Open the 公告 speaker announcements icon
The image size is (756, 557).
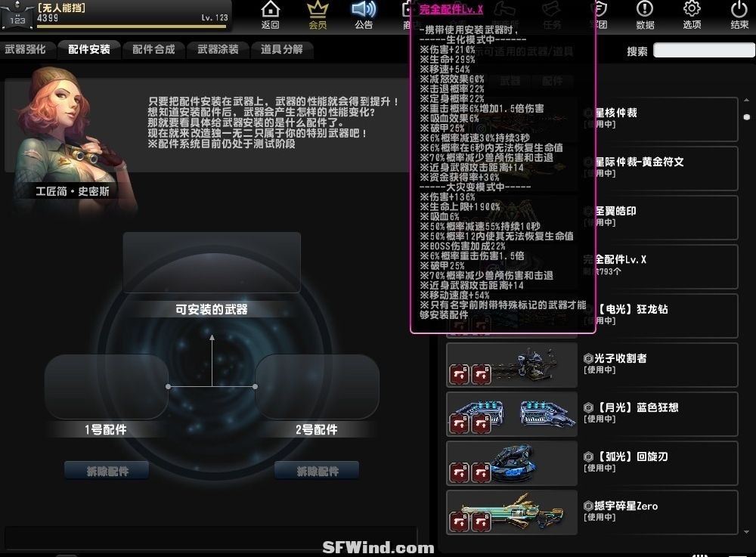coord(364,15)
